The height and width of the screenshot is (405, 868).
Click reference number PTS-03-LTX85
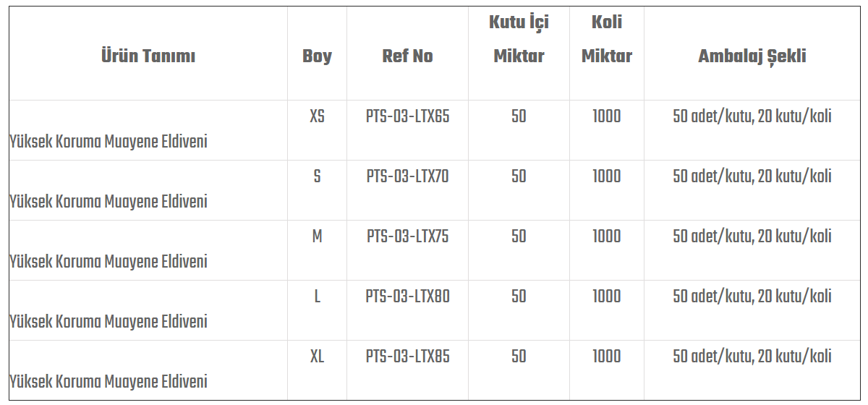click(x=407, y=357)
